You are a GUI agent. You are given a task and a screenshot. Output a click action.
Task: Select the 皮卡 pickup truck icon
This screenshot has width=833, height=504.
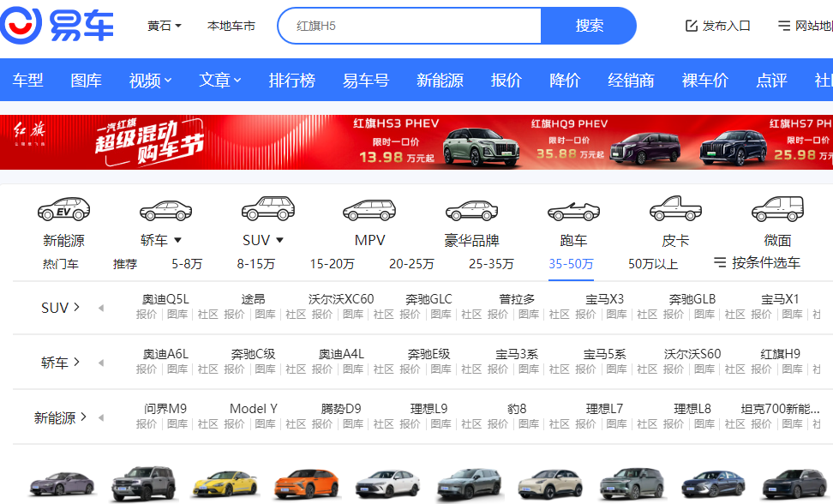(676, 208)
